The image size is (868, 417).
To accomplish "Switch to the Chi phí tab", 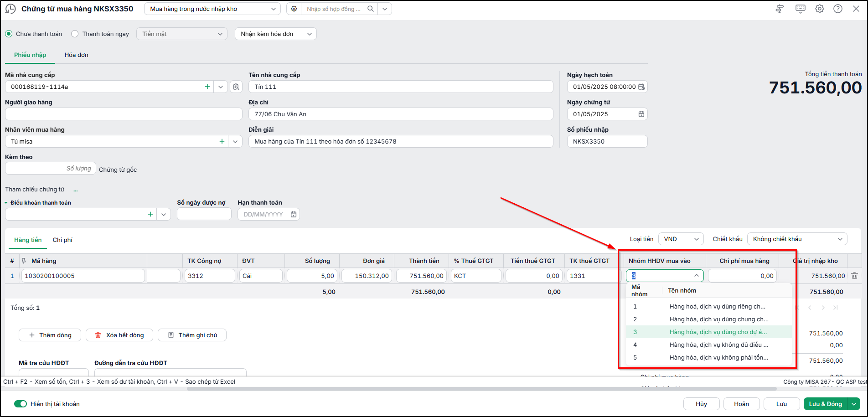I will [x=62, y=240].
